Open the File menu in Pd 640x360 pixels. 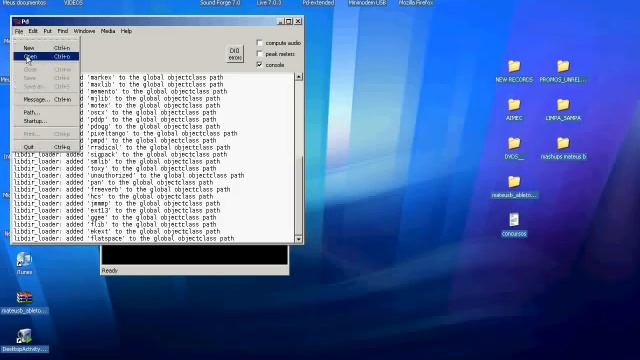[x=19, y=31]
